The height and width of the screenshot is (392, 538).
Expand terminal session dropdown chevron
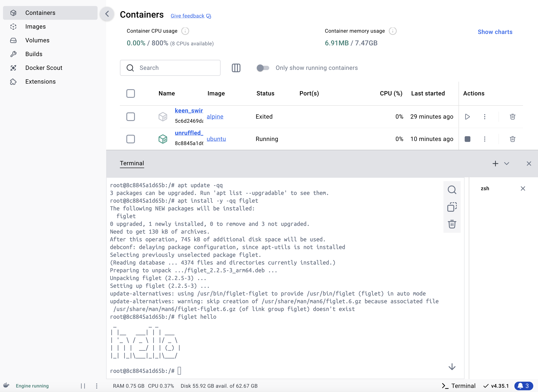(x=506, y=164)
